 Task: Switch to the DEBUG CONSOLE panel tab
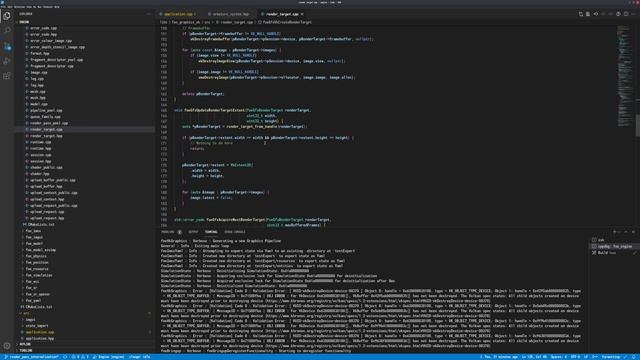coord(235,232)
